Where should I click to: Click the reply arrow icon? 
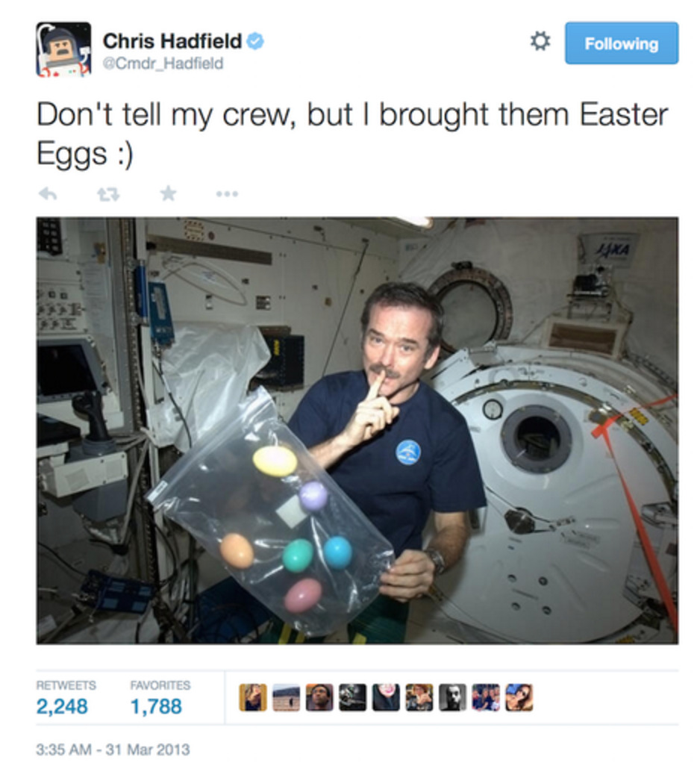48,194
